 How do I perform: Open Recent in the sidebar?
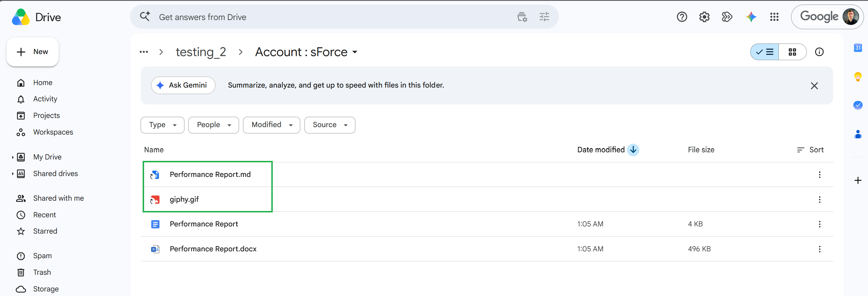[45, 215]
